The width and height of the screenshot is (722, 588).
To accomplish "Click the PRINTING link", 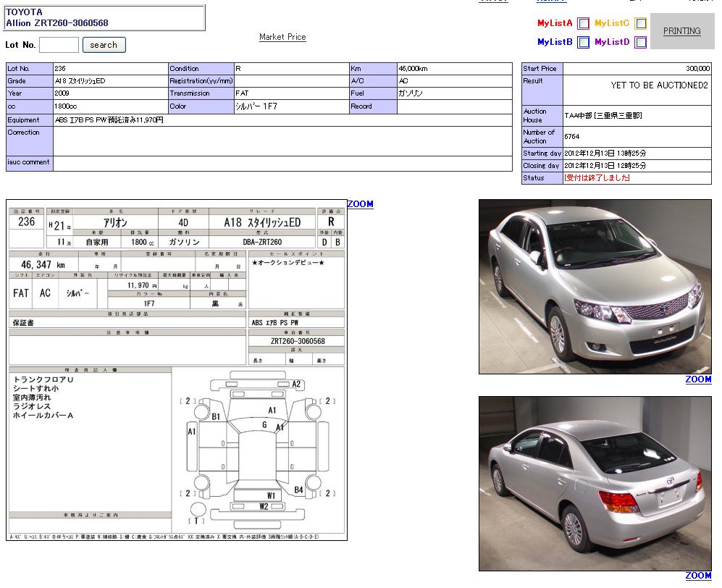I will 681,31.
